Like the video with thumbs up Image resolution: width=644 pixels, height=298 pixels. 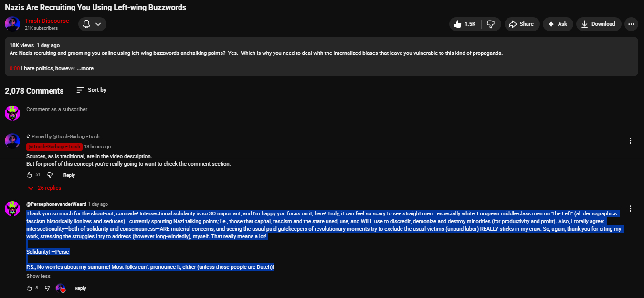tap(465, 24)
